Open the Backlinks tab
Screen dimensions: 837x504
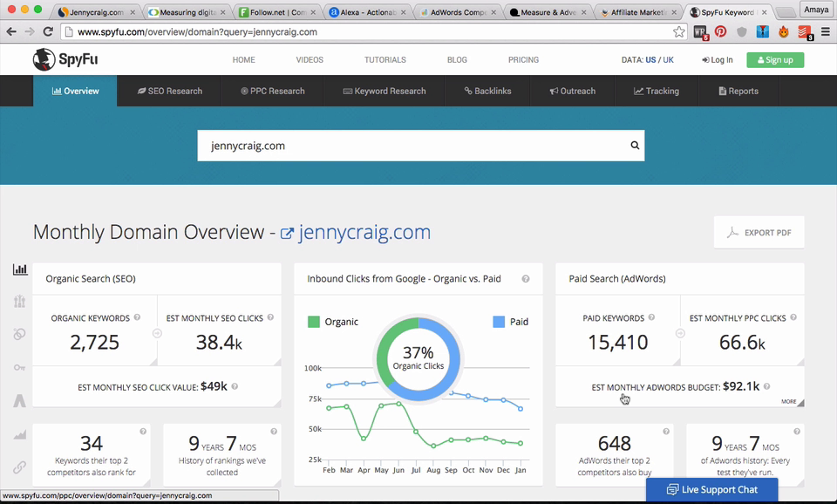488,91
